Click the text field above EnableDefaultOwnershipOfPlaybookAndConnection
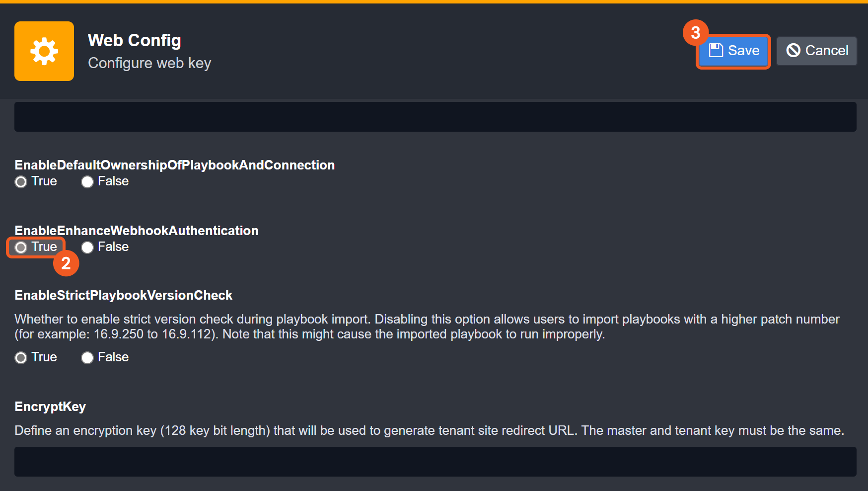This screenshot has height=491, width=868. pyautogui.click(x=435, y=117)
